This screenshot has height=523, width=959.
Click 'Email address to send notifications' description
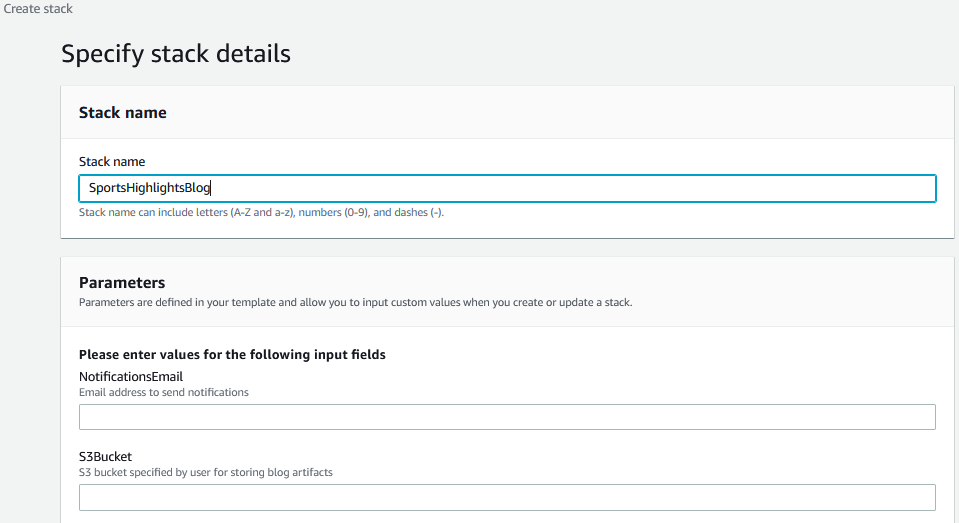[164, 392]
